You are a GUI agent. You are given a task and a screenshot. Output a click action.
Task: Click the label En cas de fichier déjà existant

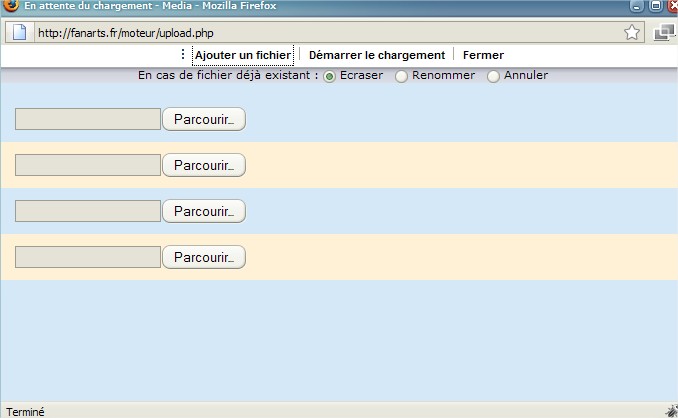pyautogui.click(x=228, y=75)
